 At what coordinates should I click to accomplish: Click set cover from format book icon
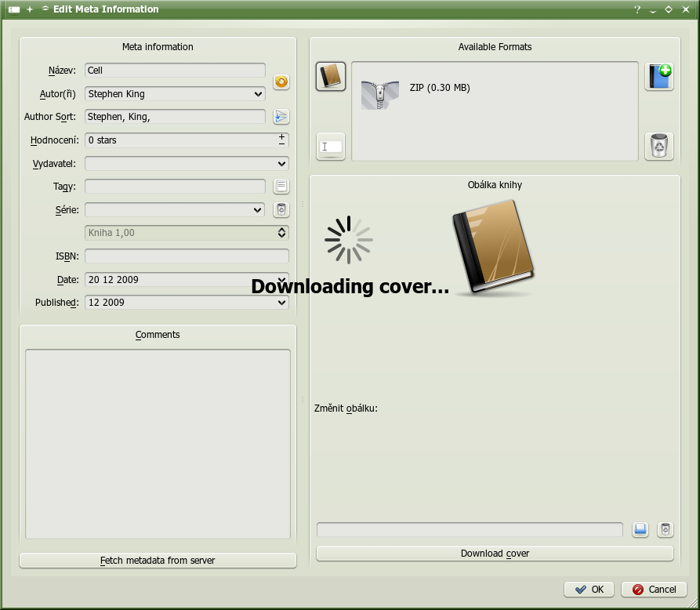331,76
